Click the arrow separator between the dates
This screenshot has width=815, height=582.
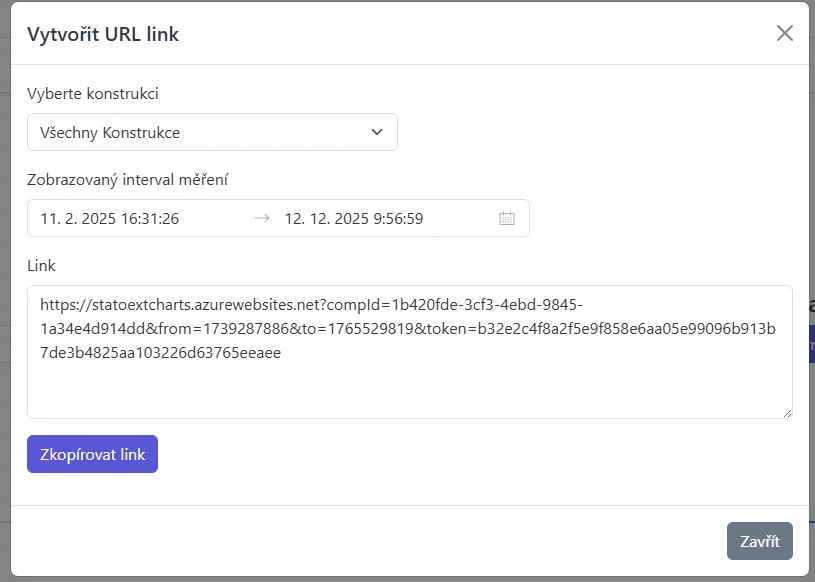pyautogui.click(x=262, y=218)
